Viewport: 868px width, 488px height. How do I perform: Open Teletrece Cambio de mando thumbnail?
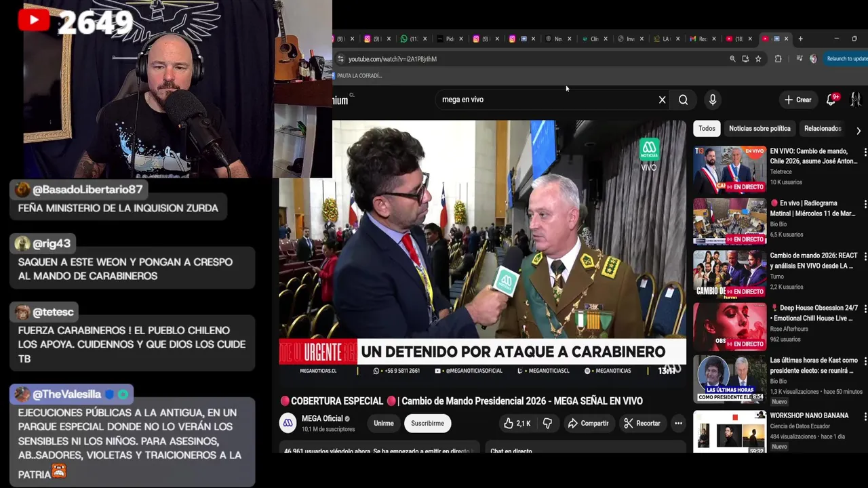coord(729,169)
